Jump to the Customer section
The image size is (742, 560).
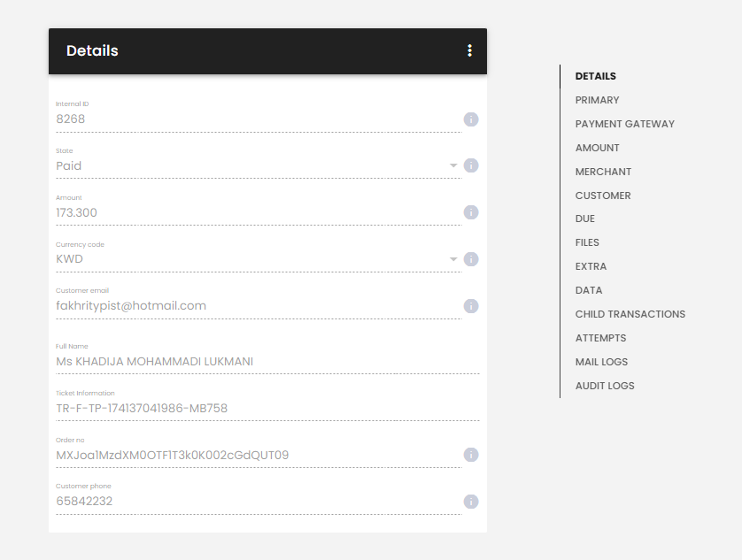click(603, 196)
